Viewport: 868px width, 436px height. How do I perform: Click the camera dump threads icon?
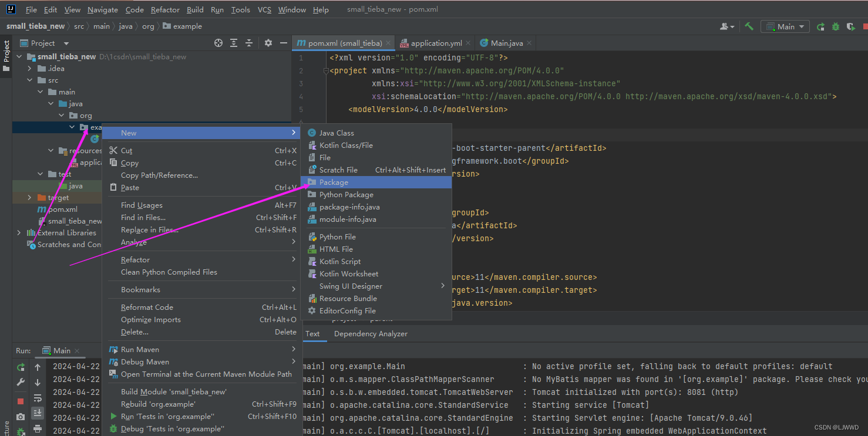coord(21,417)
